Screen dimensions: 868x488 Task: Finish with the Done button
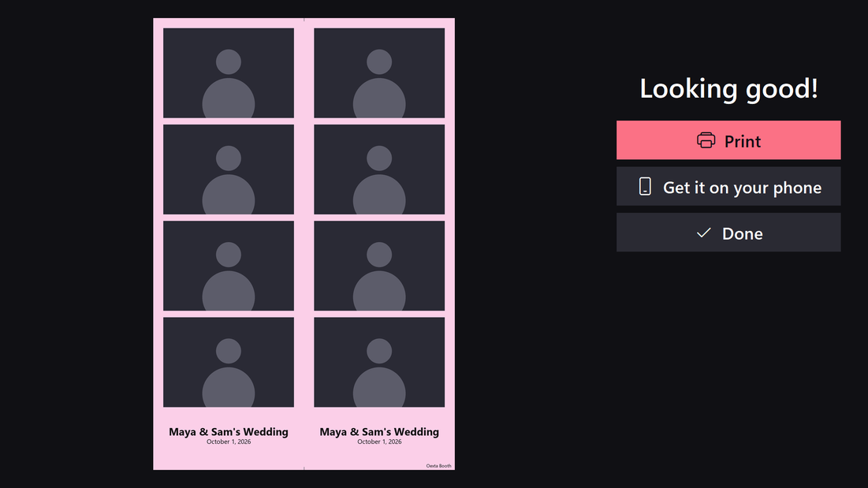coord(728,233)
